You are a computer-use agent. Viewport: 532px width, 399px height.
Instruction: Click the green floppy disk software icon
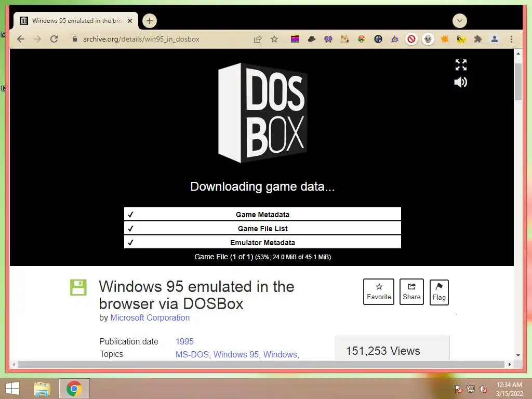tap(78, 287)
